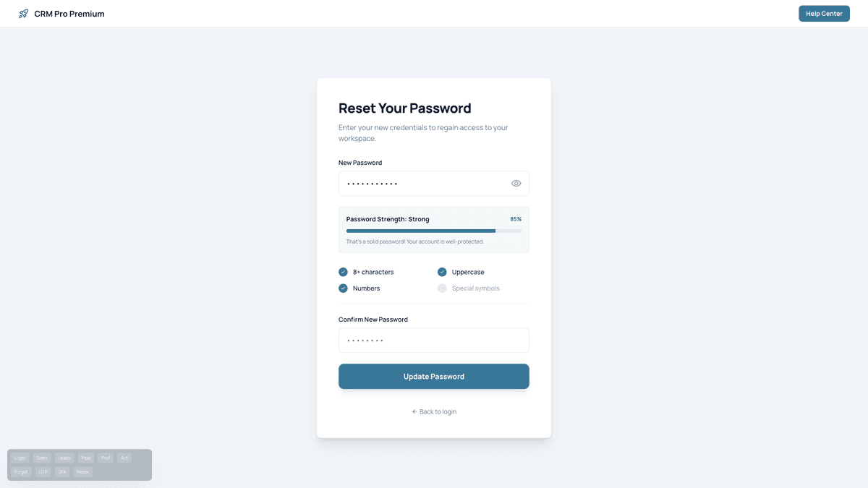Open the Forgot password chip
868x488 pixels.
(20, 471)
